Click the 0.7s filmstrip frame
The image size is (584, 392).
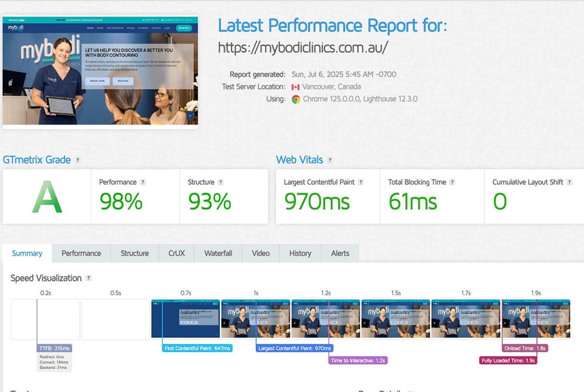(186, 319)
